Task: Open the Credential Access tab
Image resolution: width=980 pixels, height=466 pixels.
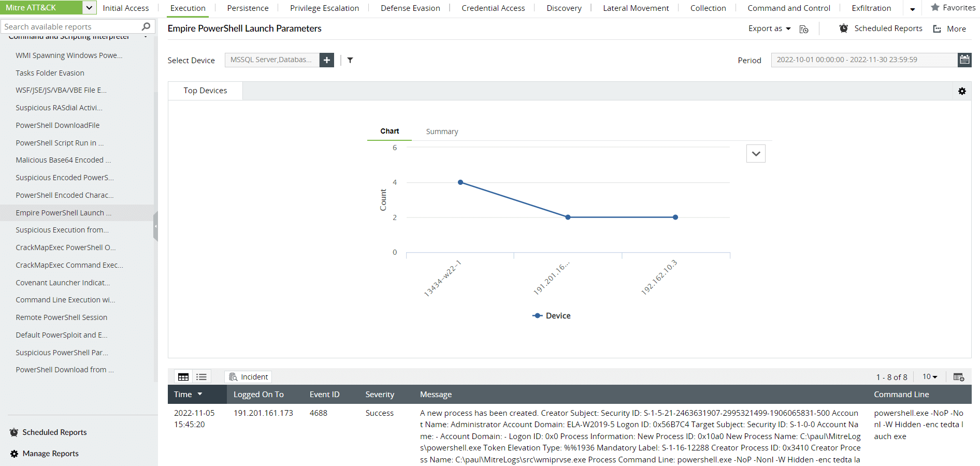Action: click(x=493, y=8)
